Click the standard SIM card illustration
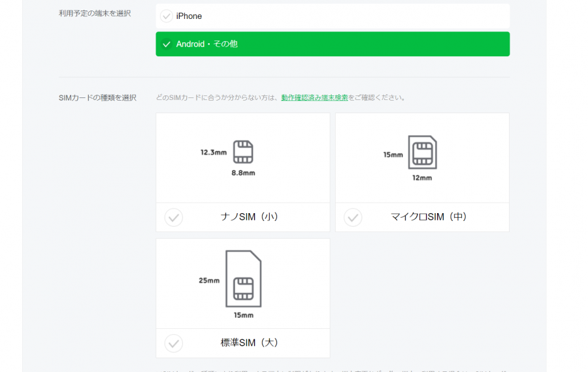The image size is (588, 372). tap(243, 279)
